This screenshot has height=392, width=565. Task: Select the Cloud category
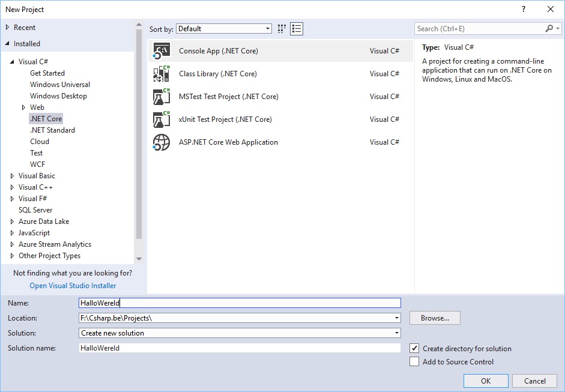pyautogui.click(x=40, y=142)
